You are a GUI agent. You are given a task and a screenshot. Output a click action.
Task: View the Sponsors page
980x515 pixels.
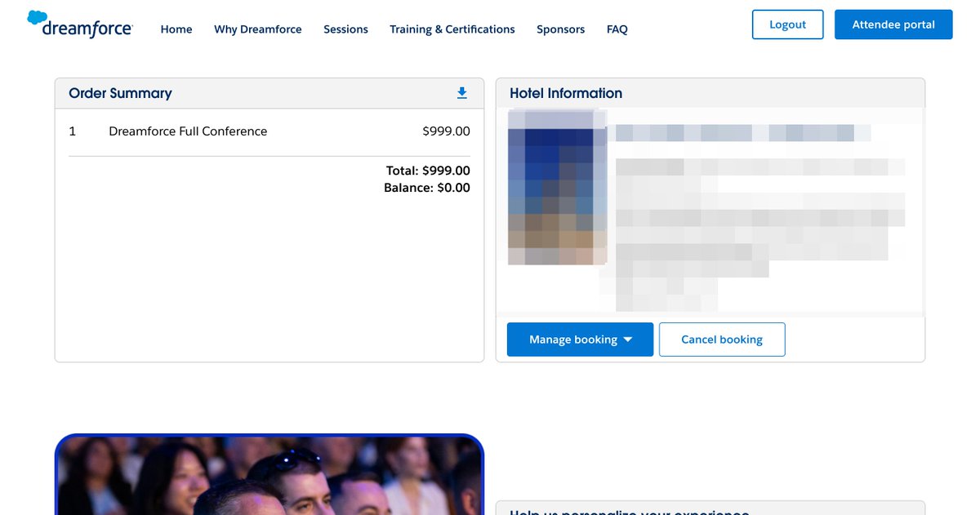(x=560, y=29)
